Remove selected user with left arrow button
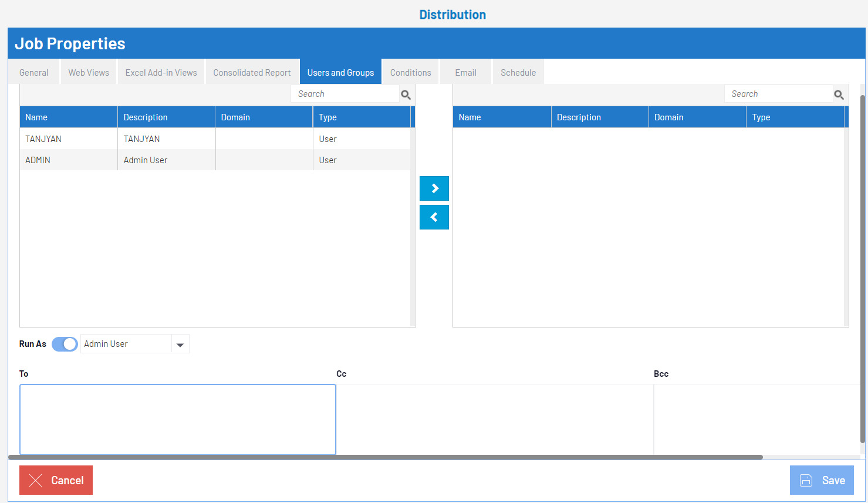This screenshot has width=868, height=503. tap(434, 217)
